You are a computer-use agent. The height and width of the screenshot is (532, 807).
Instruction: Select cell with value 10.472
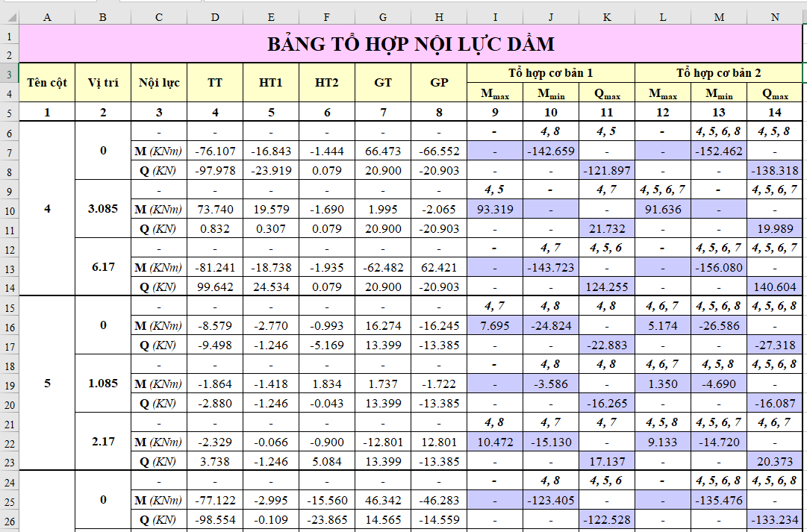[x=495, y=442]
